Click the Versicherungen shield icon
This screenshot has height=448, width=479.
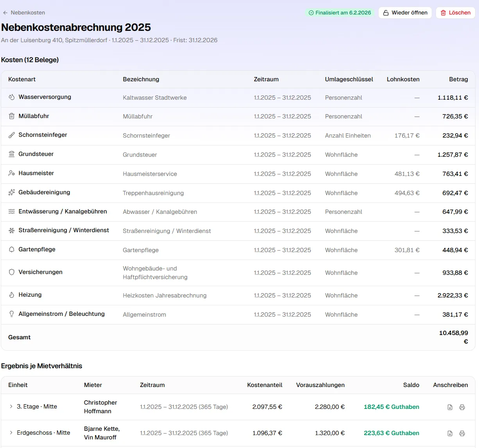pos(12,272)
